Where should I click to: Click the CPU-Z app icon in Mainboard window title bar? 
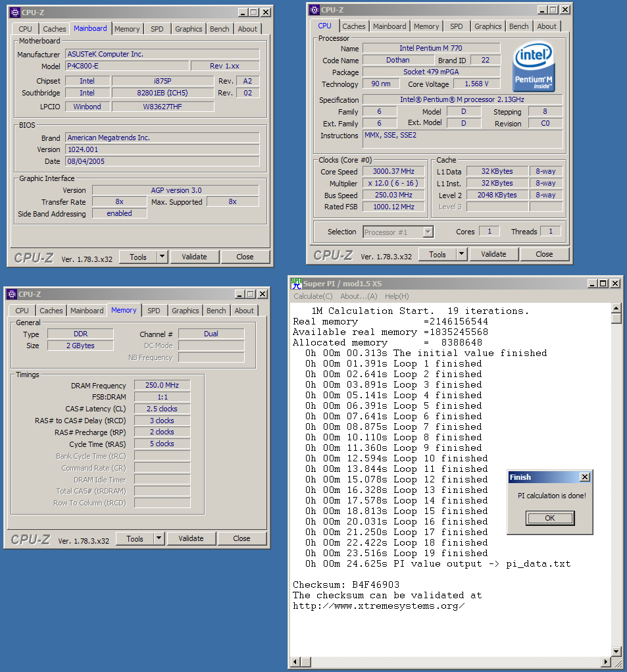tap(14, 13)
